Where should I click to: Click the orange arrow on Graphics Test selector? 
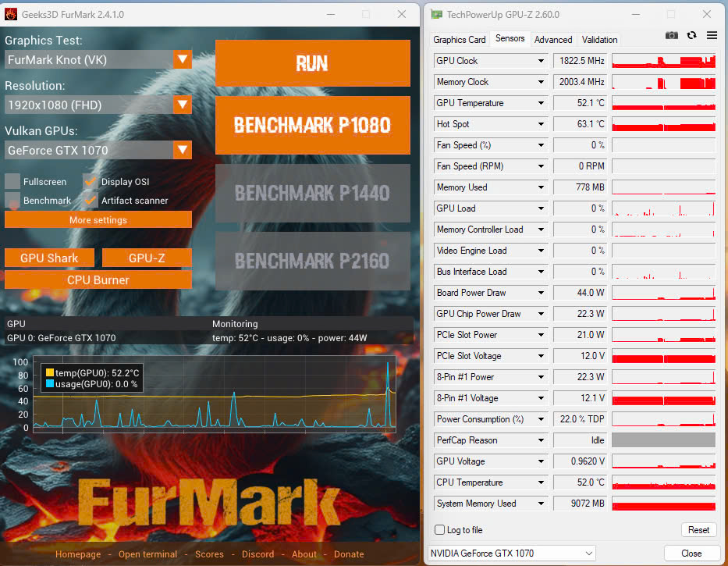[183, 59]
